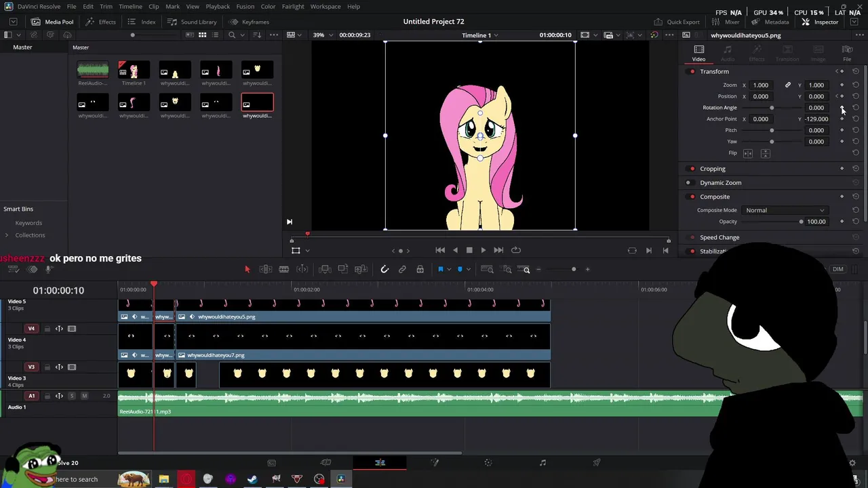The height and width of the screenshot is (488, 868).
Task: Toggle Zoom X/Y link chain
Action: (x=788, y=85)
